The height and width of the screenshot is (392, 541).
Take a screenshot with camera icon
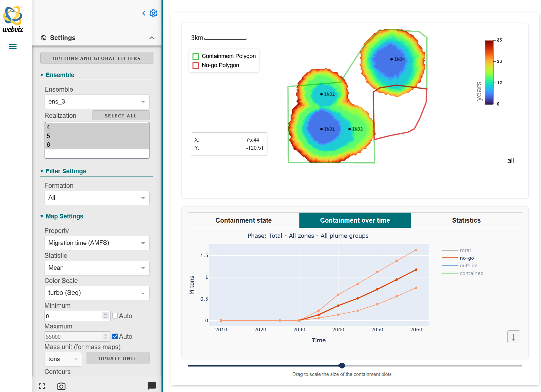(x=61, y=386)
